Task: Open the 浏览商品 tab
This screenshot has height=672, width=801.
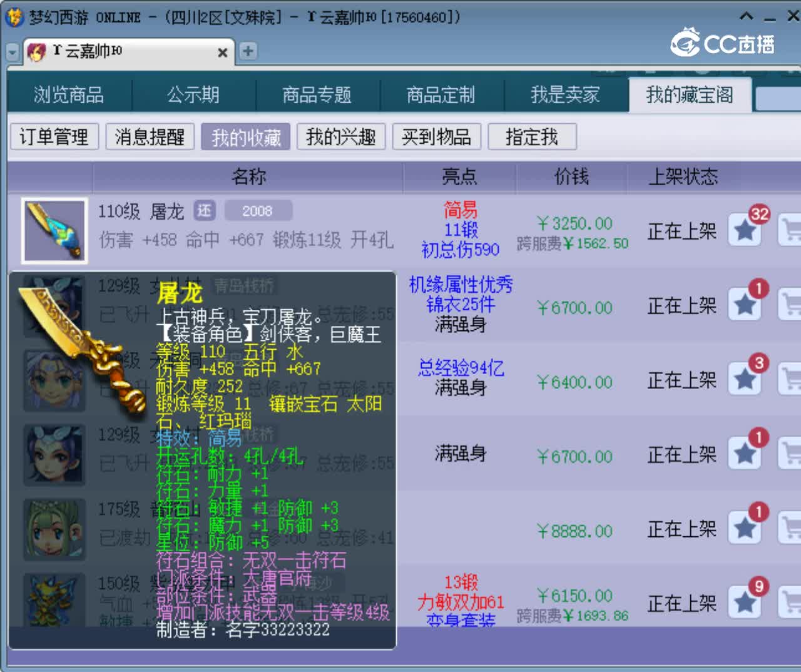Action: (x=69, y=95)
